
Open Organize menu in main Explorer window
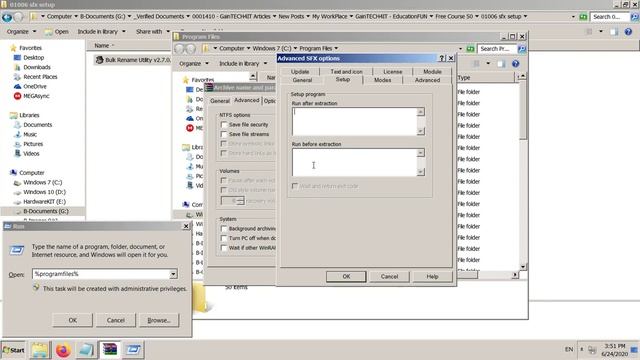coord(21,31)
